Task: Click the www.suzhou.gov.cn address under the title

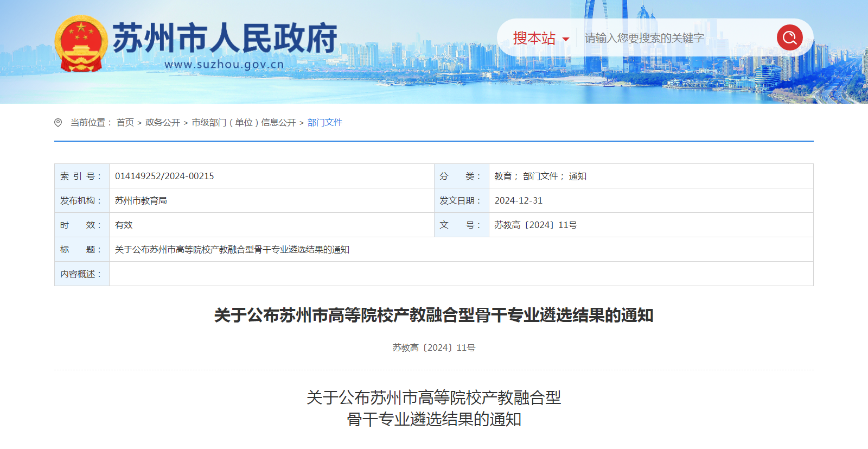Action: (224, 65)
